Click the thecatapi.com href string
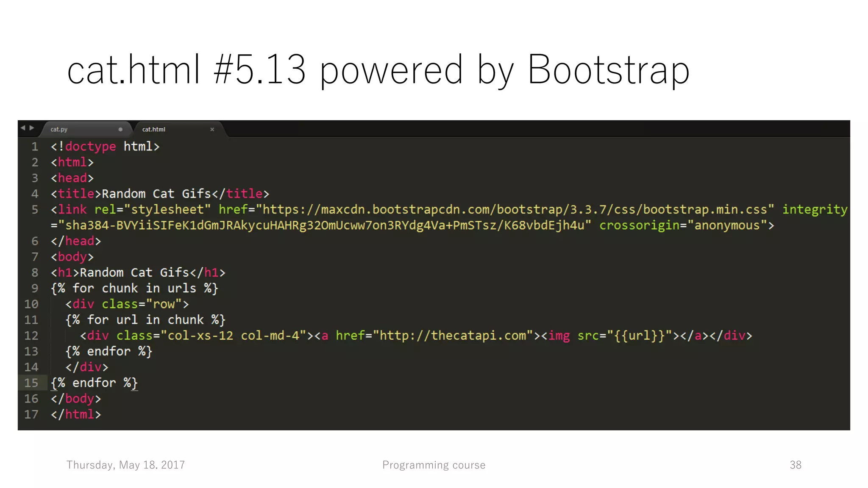The image size is (868, 488). coord(453,336)
